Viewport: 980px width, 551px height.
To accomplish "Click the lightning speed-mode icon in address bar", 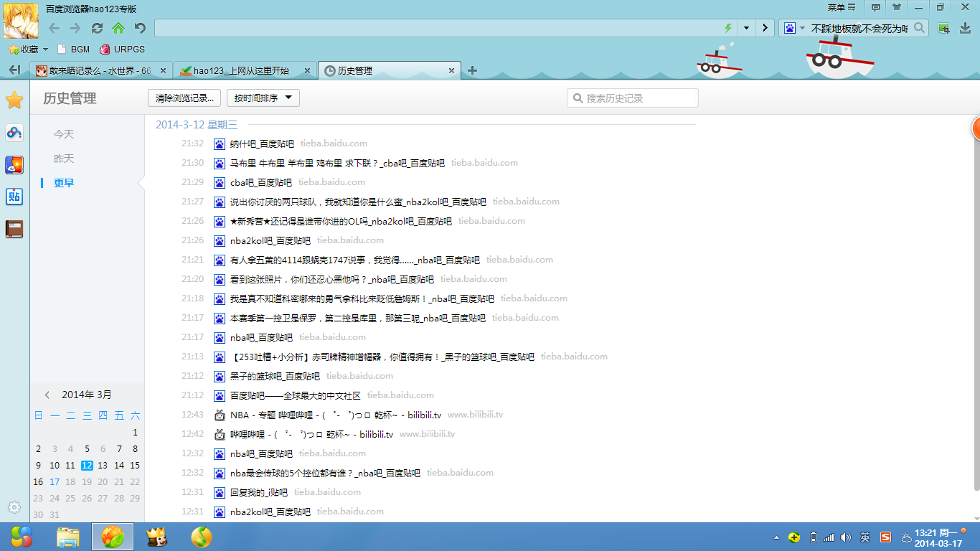I will tap(728, 28).
